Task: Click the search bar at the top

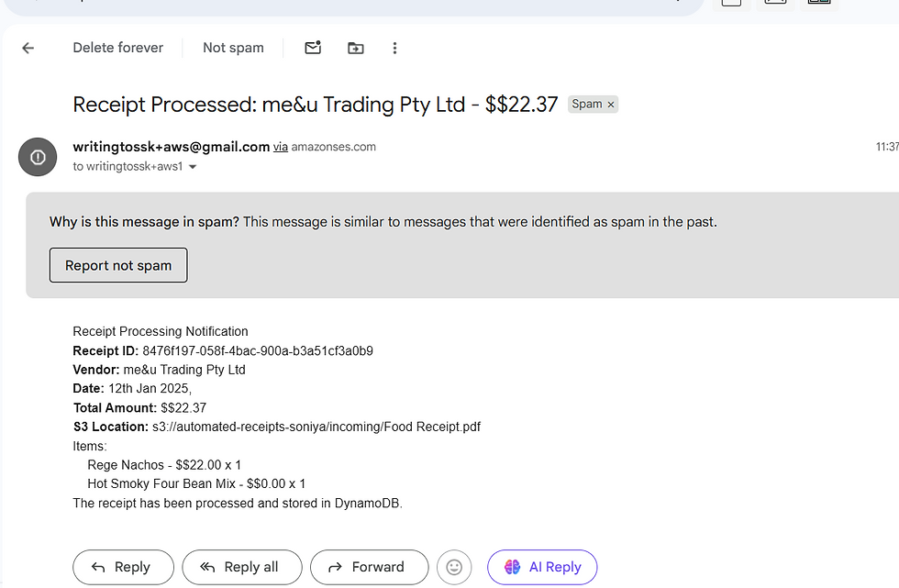Action: [349, 5]
